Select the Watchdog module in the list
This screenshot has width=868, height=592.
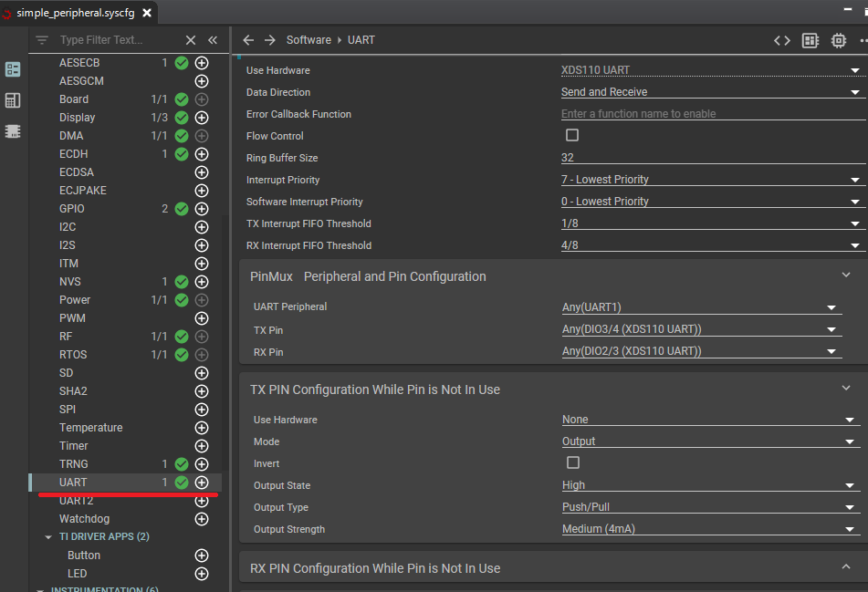[85, 519]
